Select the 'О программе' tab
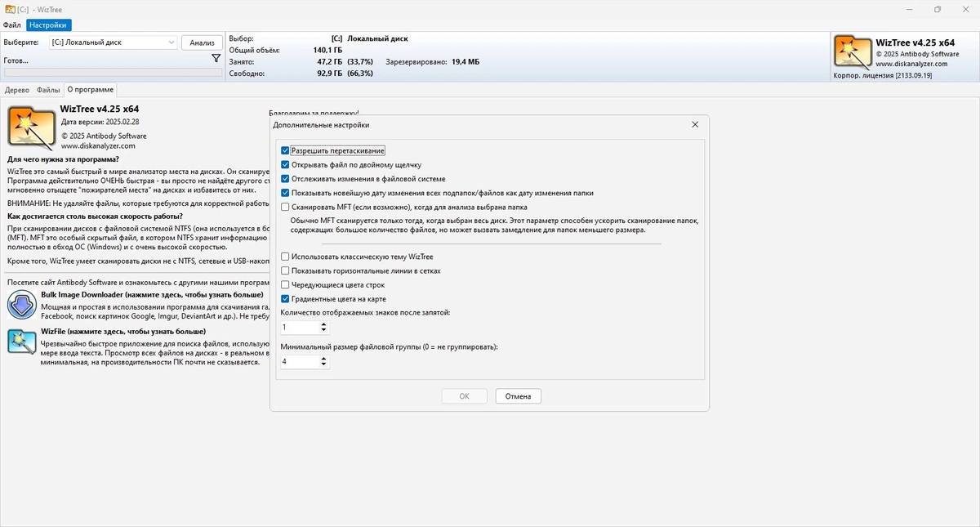 (x=90, y=90)
